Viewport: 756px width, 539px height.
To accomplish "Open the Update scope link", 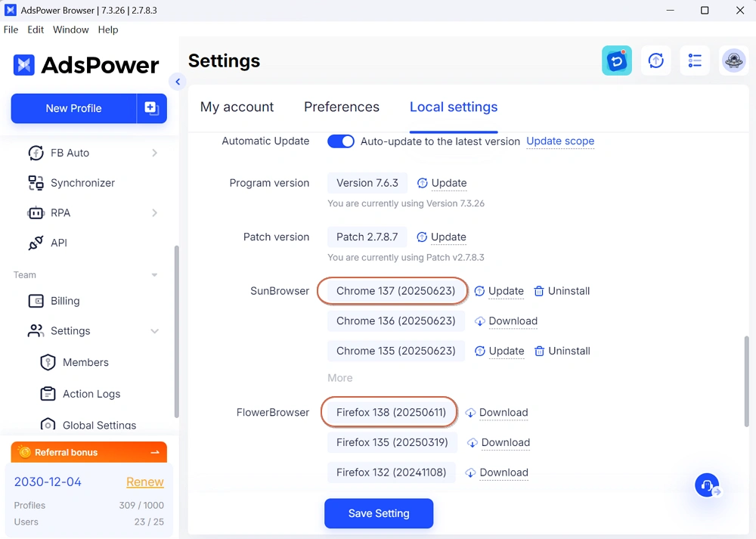I will 560,141.
